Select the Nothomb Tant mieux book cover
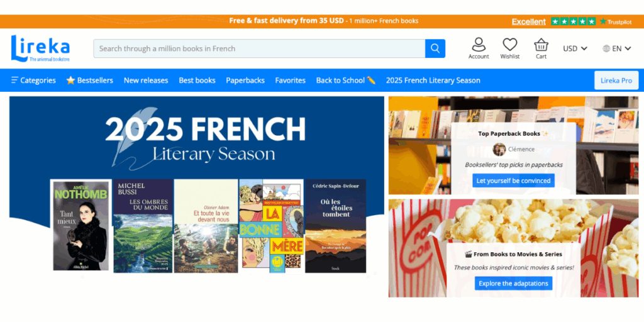644x322 pixels. pos(81,225)
